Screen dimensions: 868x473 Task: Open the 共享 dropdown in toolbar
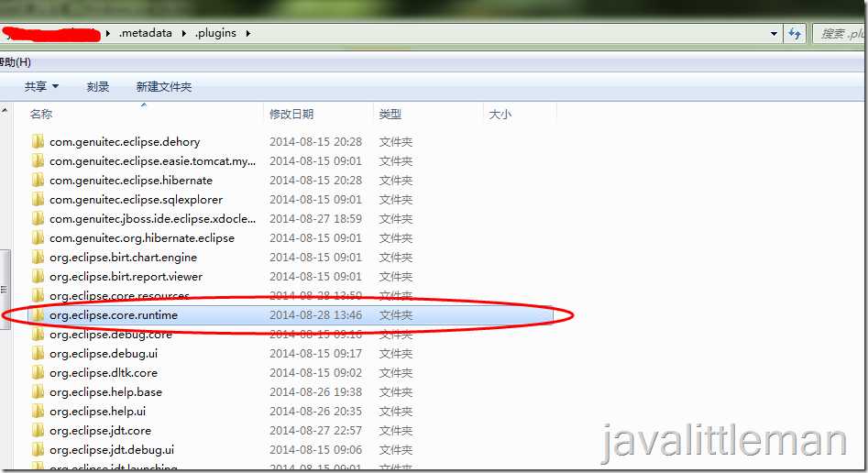pos(41,86)
